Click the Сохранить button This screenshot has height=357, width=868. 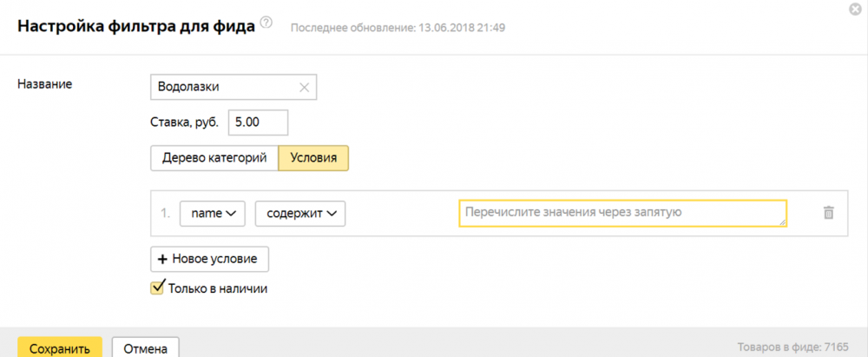(60, 348)
